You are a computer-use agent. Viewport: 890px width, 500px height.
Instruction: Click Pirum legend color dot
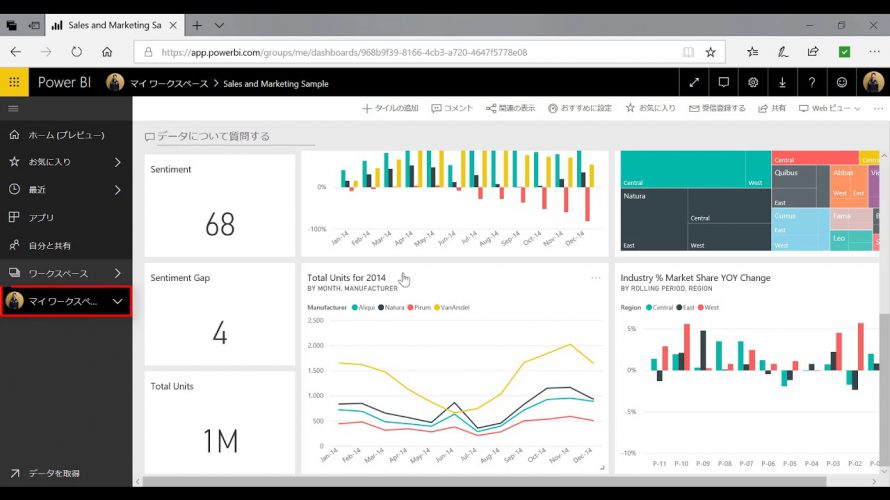[x=410, y=308]
